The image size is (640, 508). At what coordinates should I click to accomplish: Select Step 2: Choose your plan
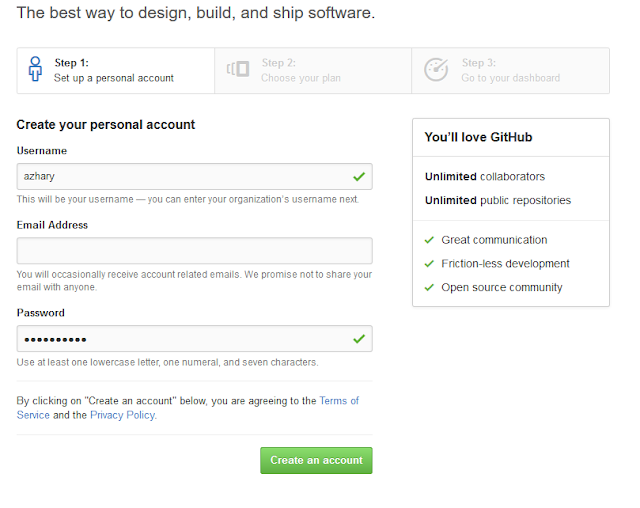click(x=313, y=71)
